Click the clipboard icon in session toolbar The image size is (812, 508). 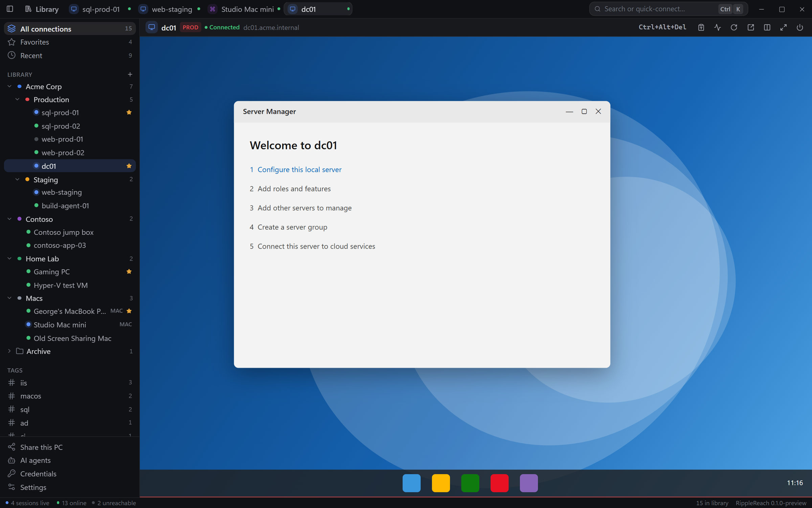701,27
